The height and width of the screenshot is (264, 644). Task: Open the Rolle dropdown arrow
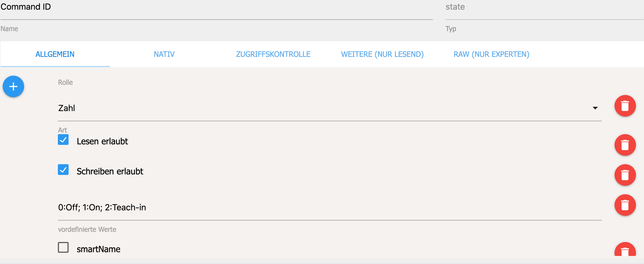pyautogui.click(x=595, y=108)
